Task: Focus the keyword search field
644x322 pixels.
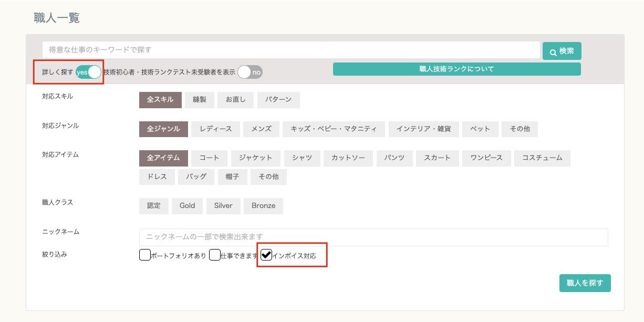Action: (x=291, y=50)
